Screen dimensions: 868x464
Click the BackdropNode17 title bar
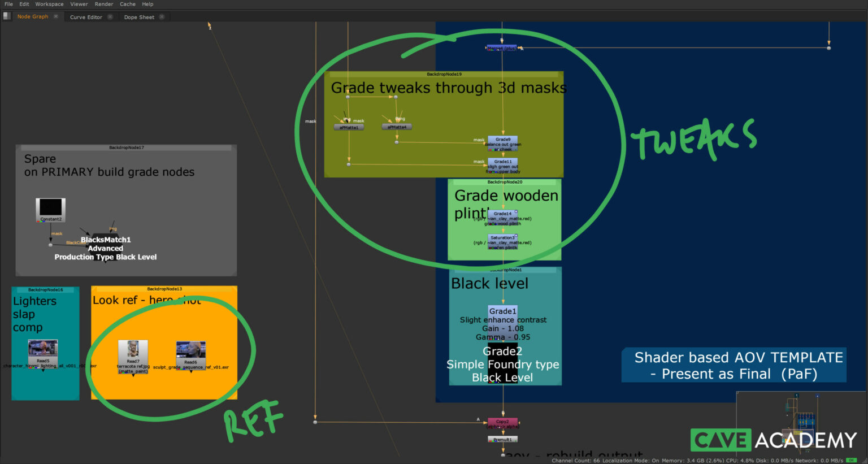126,148
